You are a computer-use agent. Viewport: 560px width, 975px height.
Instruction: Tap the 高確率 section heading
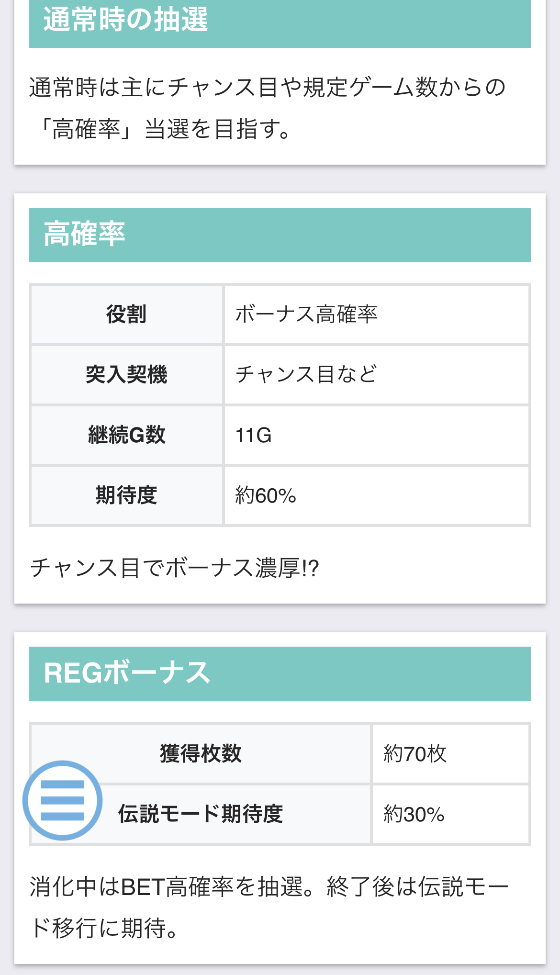tap(84, 235)
